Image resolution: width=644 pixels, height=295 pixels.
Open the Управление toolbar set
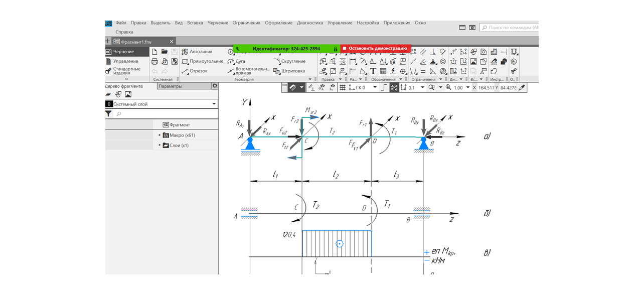click(x=125, y=61)
